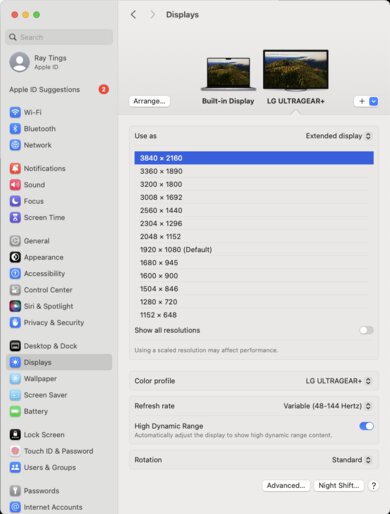Open the Wallpaper icon
Viewport: 390px width, 514px height.
pos(15,378)
